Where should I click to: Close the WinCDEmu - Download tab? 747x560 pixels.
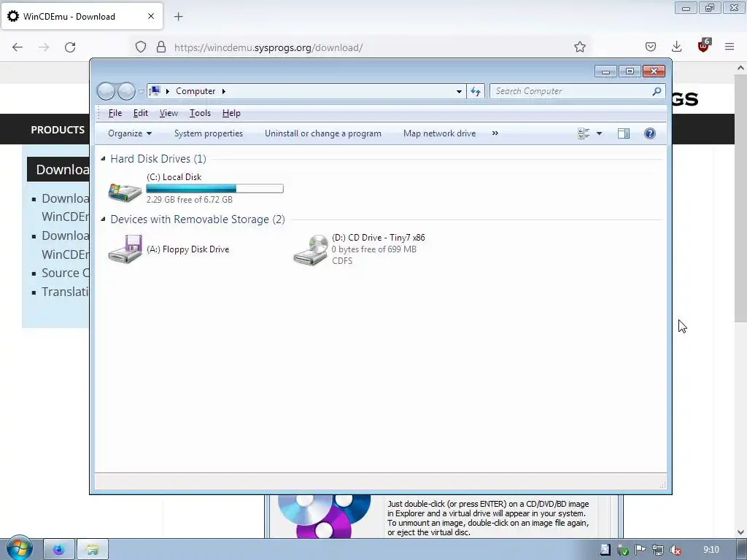150,16
